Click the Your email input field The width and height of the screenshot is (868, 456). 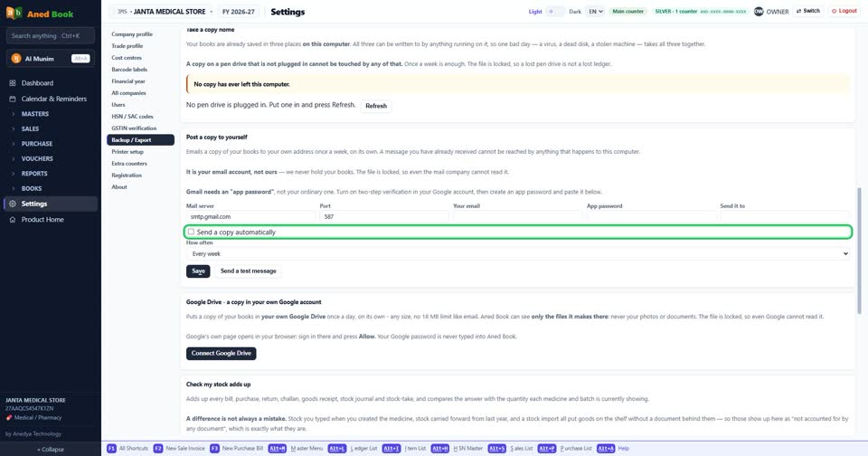pyautogui.click(x=517, y=216)
